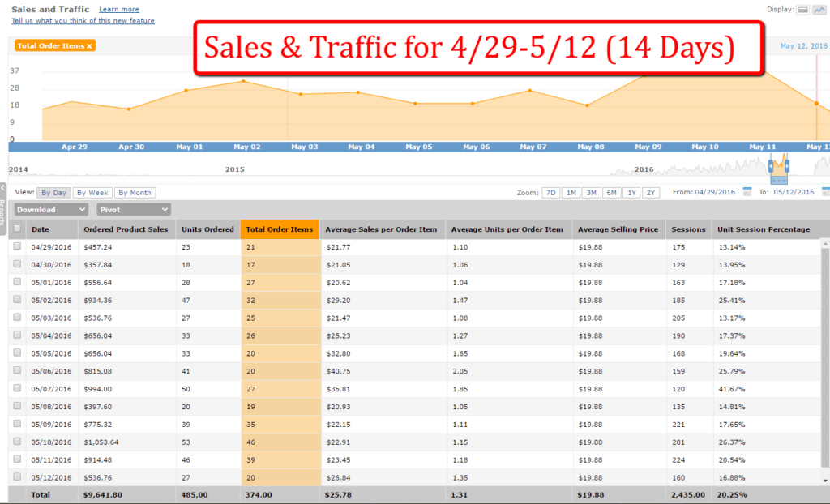Check the row for 04/29/2016

17,246
